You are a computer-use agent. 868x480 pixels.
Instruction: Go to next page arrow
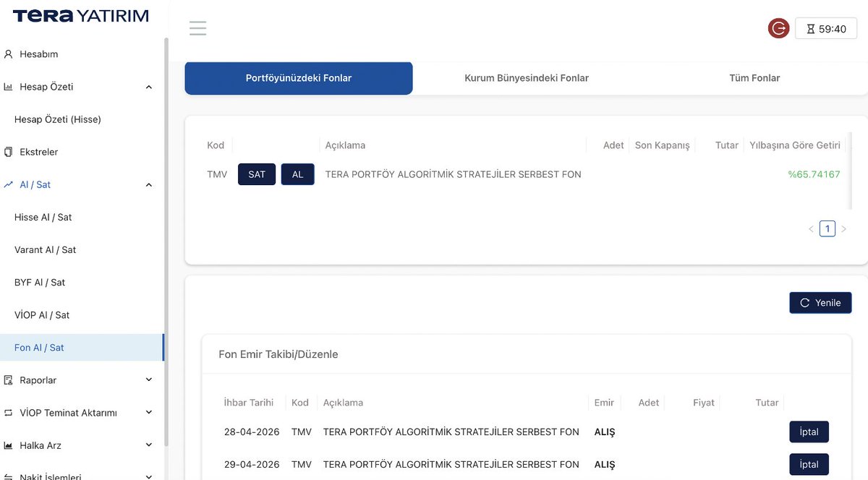(843, 229)
